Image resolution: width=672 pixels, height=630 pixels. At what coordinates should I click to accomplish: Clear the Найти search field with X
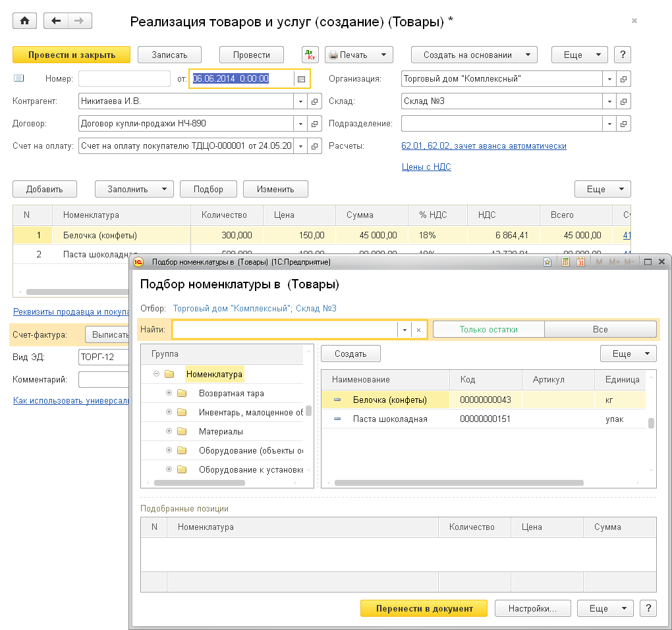coord(418,330)
